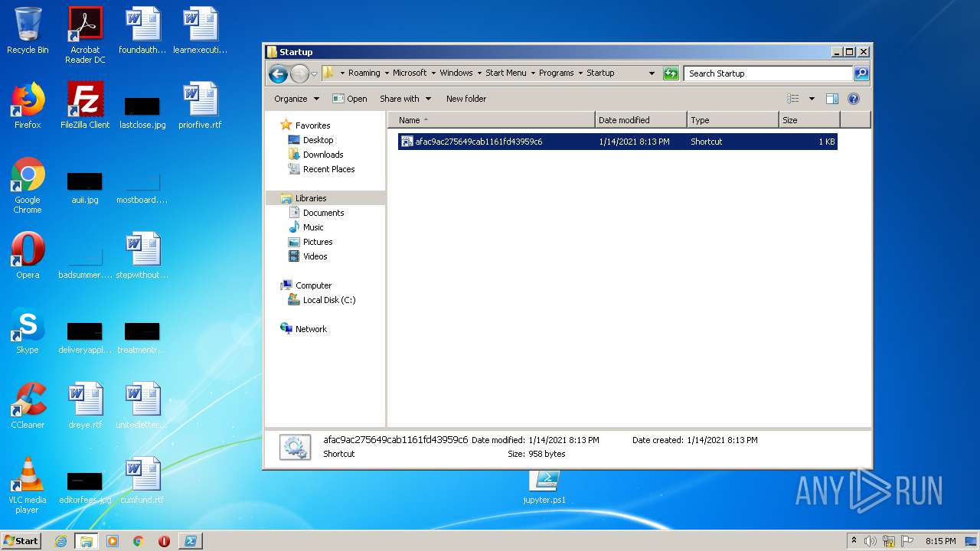
Task: Select Windows in the breadcrumb path
Action: 456,73
